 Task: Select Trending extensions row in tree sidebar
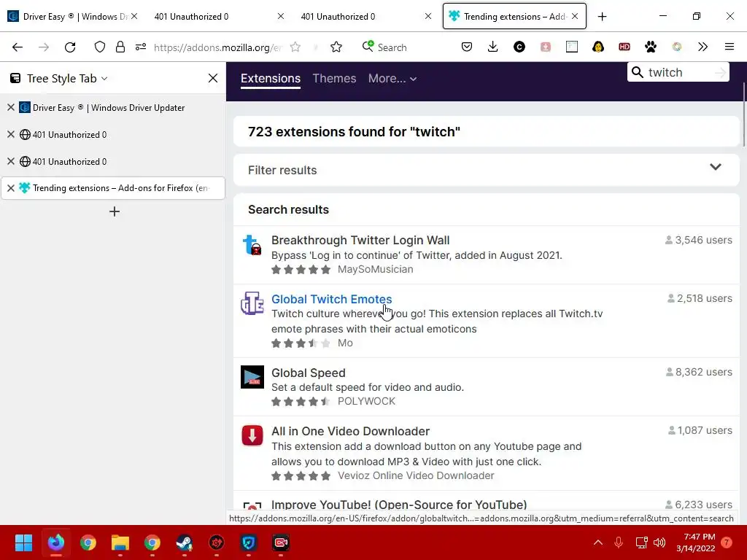[x=113, y=188]
